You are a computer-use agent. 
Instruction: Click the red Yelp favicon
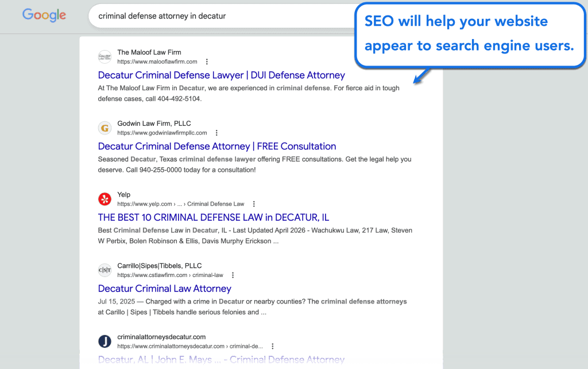pos(105,199)
